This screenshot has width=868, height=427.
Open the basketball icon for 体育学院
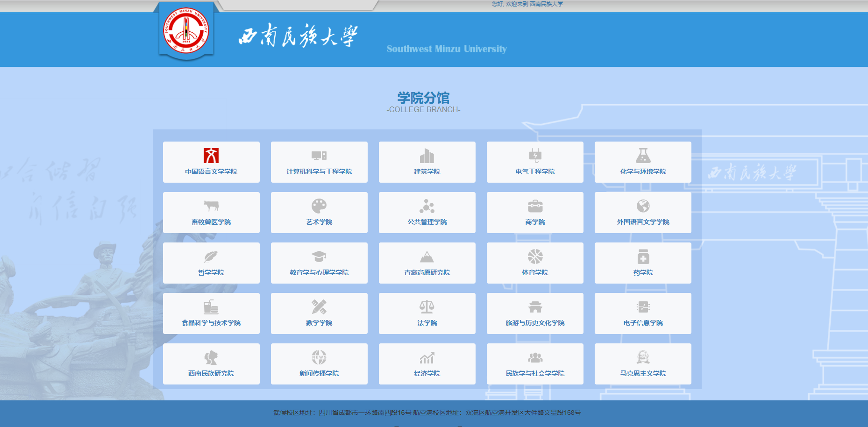[535, 256]
